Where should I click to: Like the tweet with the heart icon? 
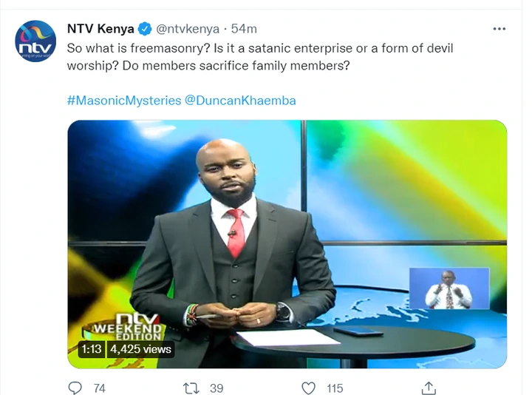point(308,388)
